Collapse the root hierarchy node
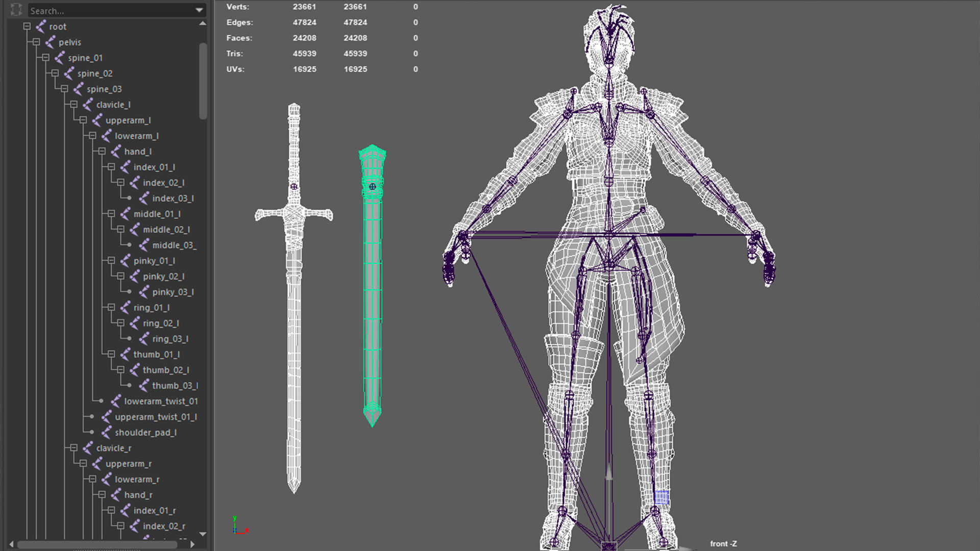This screenshot has height=551, width=980. 27,27
